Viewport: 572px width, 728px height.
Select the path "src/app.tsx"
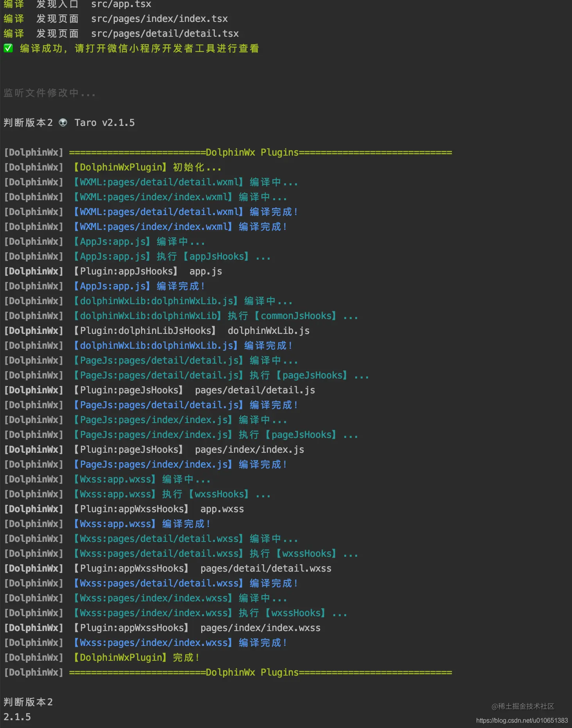coord(121,4)
